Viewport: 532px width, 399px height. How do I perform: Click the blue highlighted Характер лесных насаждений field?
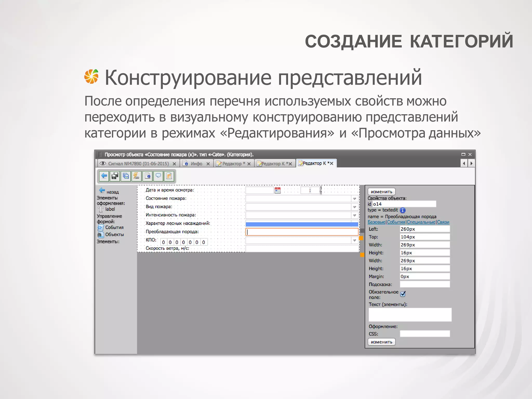(302, 224)
